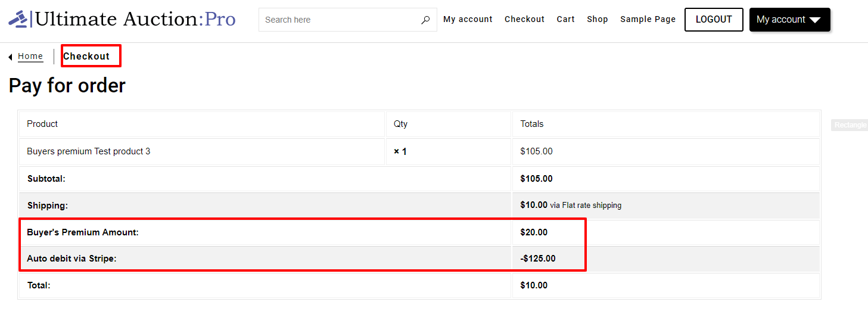Click the Buyer's Premium Amount row label
Viewport: 868px width, 311px height.
point(83,232)
